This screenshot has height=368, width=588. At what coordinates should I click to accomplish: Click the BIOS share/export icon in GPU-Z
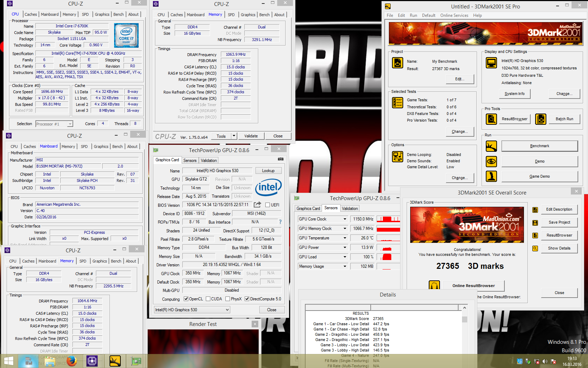pyautogui.click(x=257, y=205)
